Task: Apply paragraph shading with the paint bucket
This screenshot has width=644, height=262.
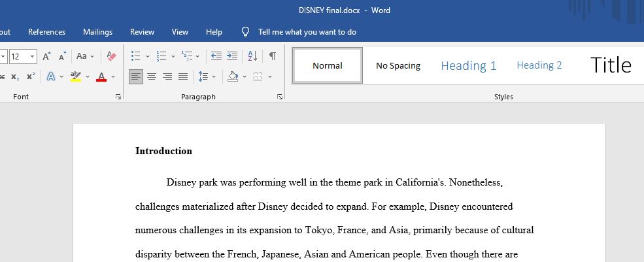Action: pos(233,77)
